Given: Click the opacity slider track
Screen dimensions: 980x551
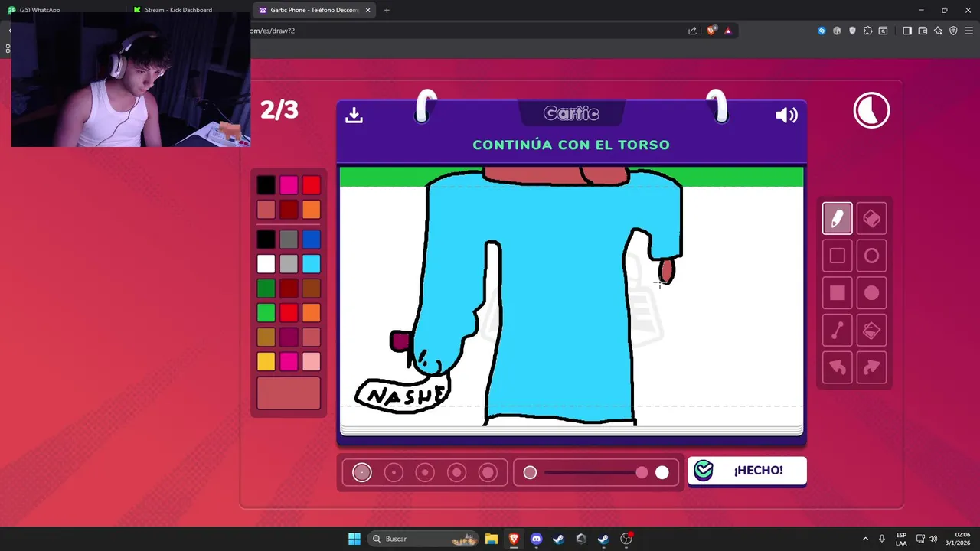Looking at the screenshot, I should pos(596,473).
